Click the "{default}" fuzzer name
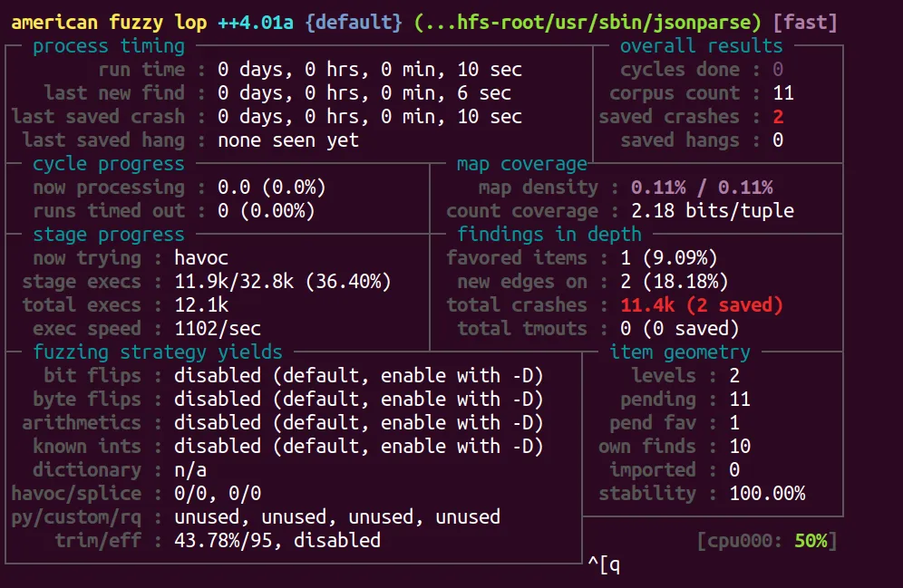Viewport: 903px width, 588px height. pos(354,23)
